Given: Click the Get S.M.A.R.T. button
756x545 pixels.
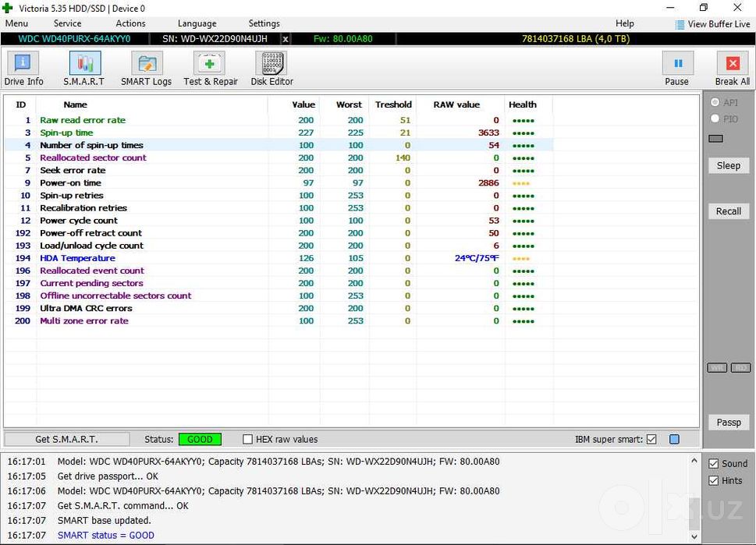Looking at the screenshot, I should [x=66, y=440].
